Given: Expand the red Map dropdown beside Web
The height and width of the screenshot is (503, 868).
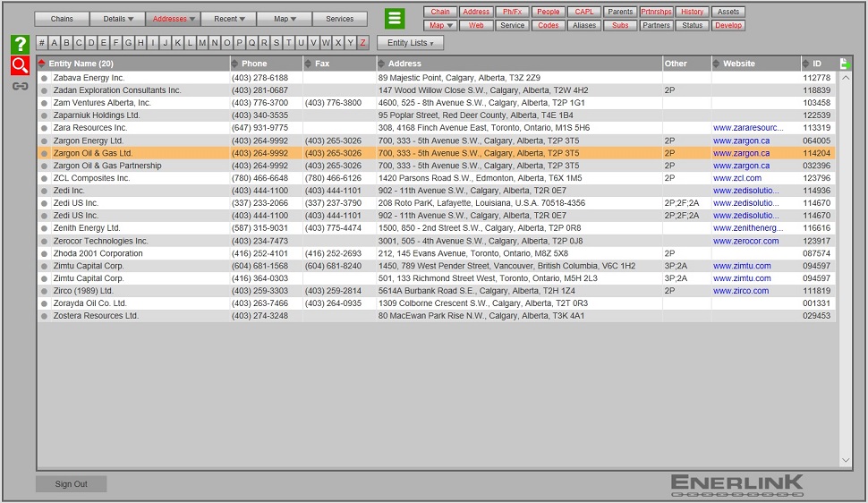Looking at the screenshot, I should coord(441,25).
